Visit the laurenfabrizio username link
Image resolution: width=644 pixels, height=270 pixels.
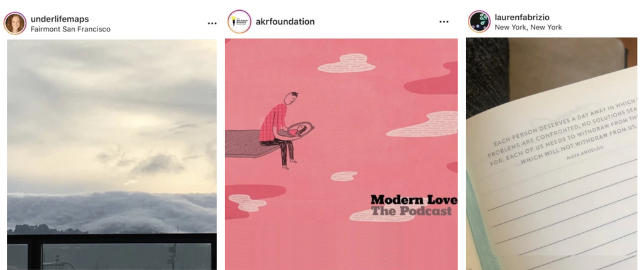[x=522, y=17]
